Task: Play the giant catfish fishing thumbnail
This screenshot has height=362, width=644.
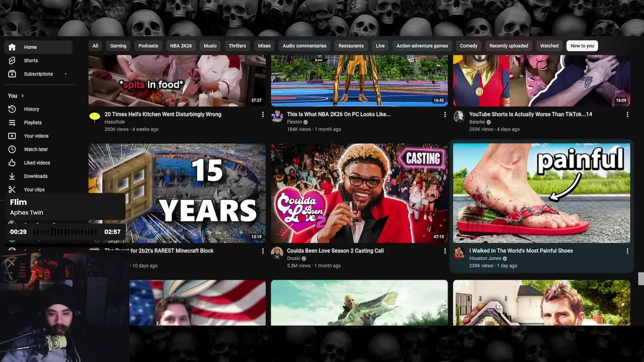Action: tap(359, 303)
